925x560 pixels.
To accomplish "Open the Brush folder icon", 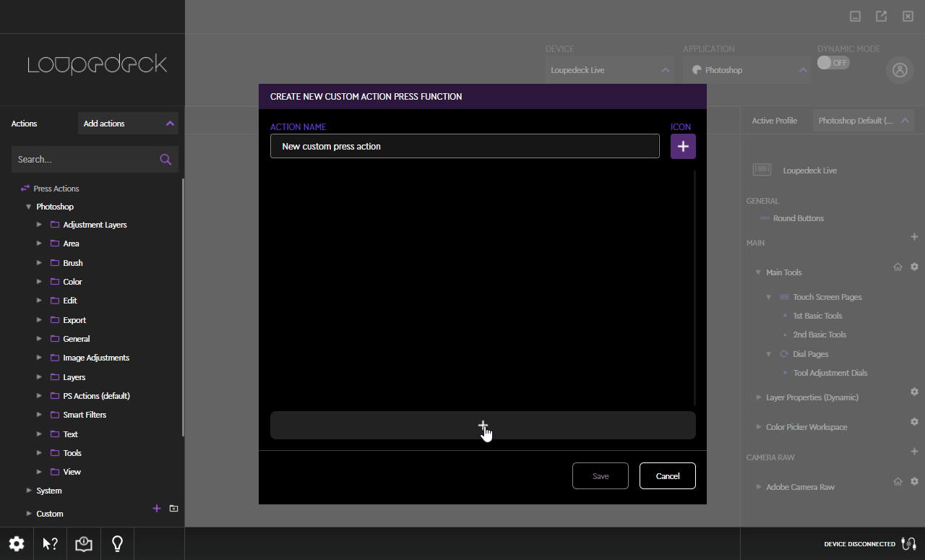I will coord(55,263).
